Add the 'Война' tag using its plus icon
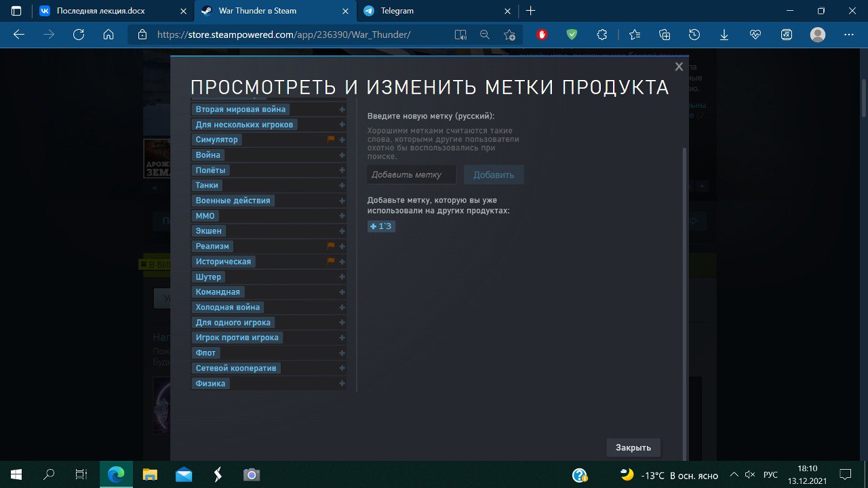The height and width of the screenshot is (488, 868). pos(342,155)
